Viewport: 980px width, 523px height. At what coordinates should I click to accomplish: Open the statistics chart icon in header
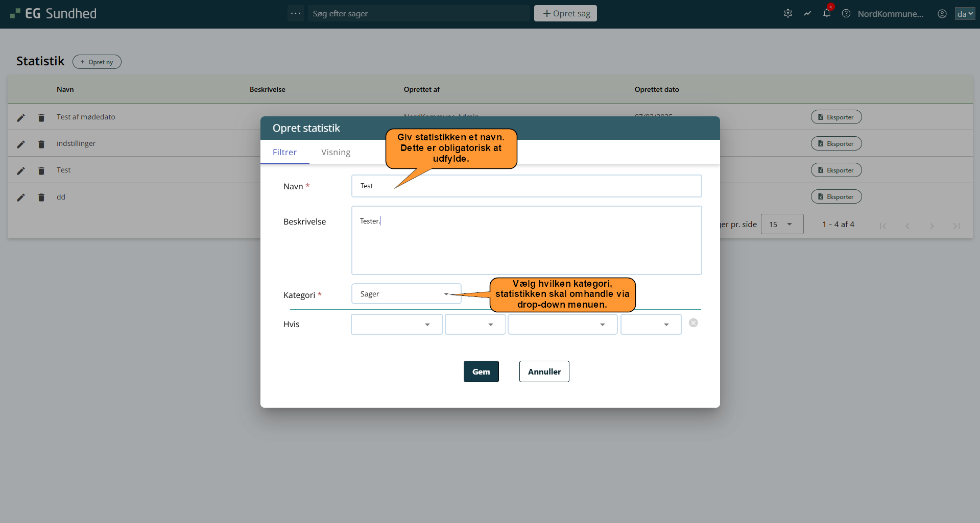coord(807,14)
